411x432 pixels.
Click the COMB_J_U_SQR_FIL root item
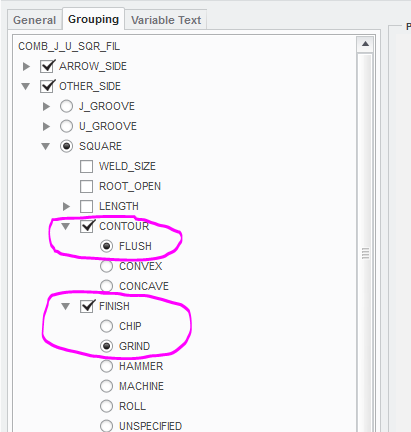click(x=69, y=46)
